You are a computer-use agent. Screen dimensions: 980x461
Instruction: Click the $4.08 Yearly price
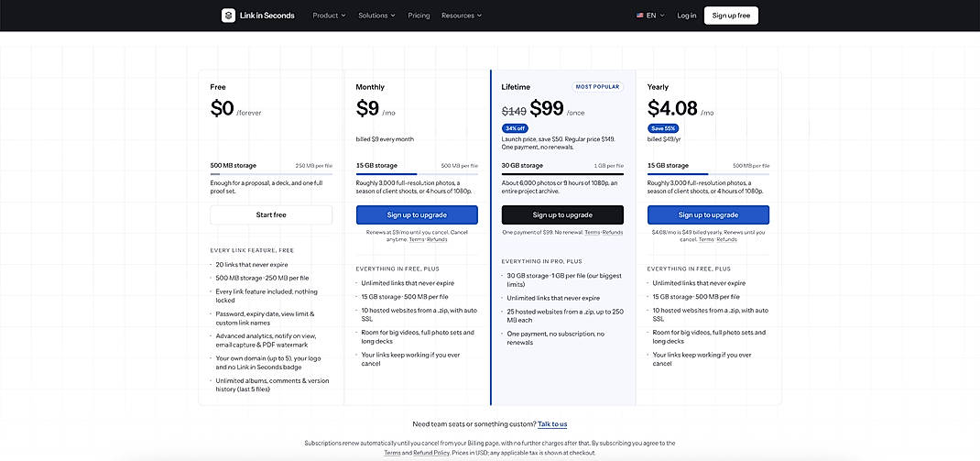[672, 108]
